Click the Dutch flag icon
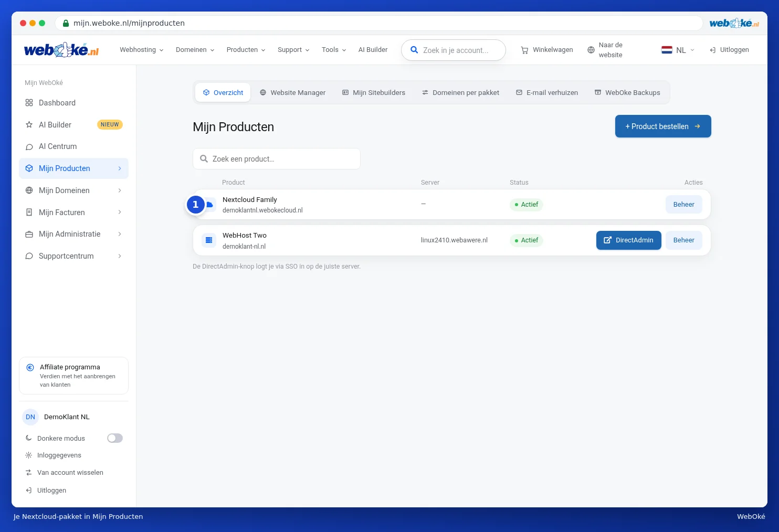This screenshot has width=779, height=532. tap(667, 50)
